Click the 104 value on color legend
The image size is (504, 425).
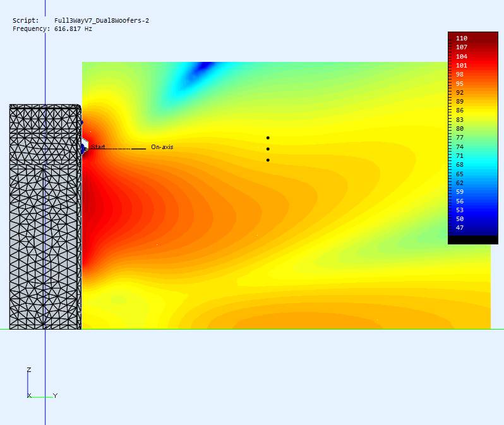[462, 57]
